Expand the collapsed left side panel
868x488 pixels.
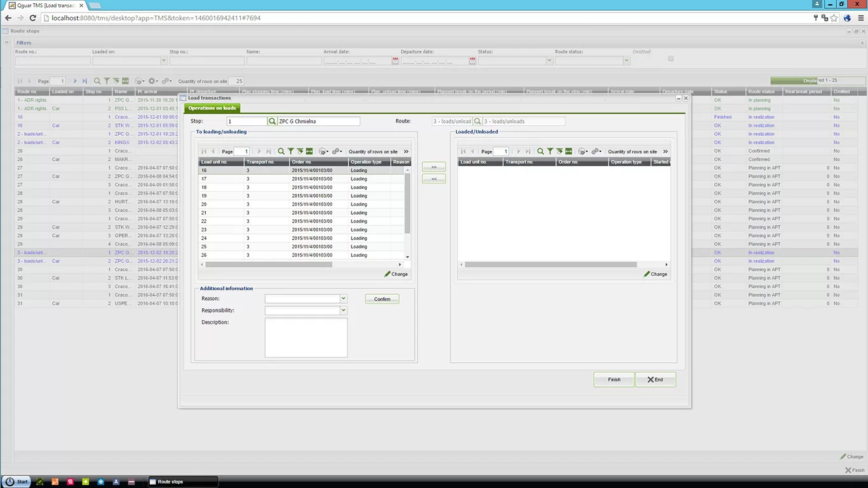7,43
